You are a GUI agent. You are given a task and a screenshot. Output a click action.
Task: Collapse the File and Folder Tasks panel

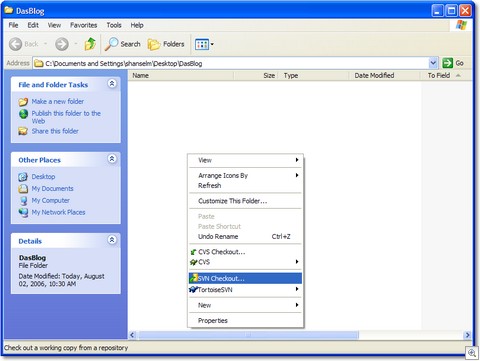[112, 83]
